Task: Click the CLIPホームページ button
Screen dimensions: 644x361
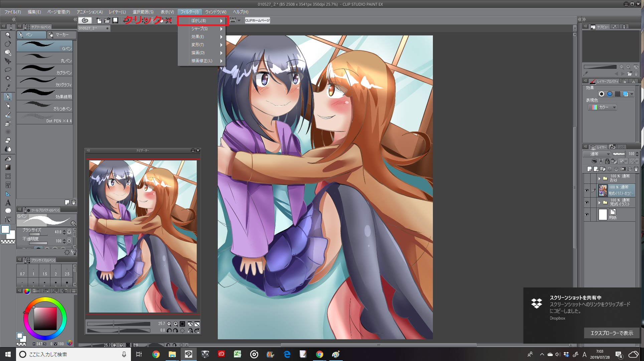Action: [x=257, y=20]
